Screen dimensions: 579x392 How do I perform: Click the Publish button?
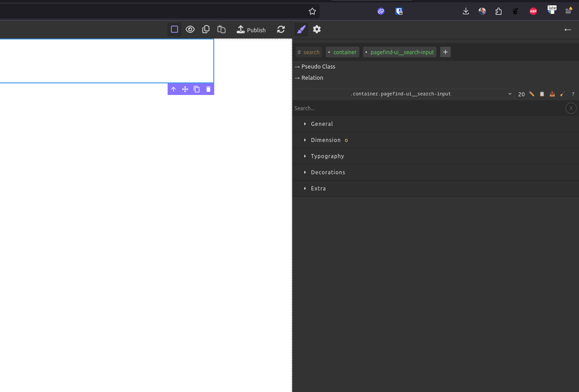251,30
